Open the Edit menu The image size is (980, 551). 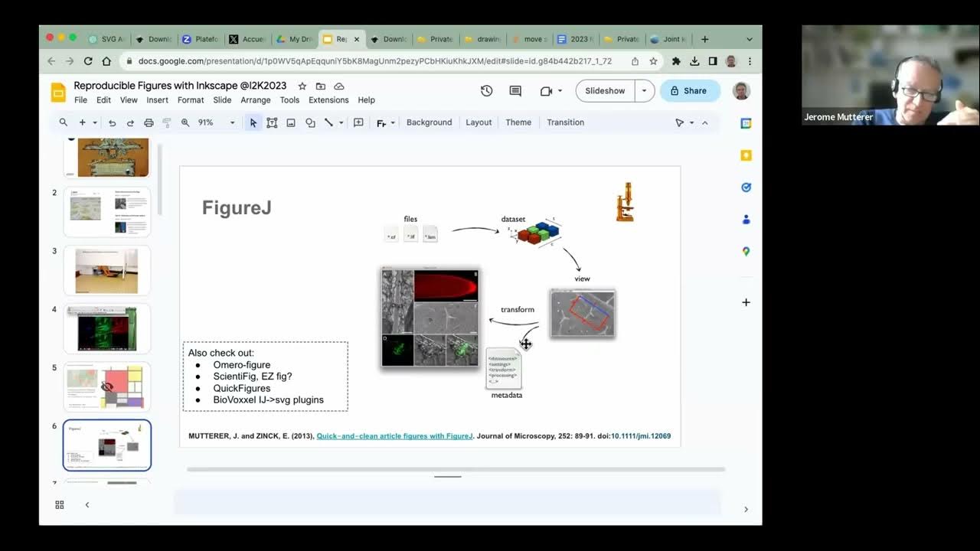click(103, 100)
